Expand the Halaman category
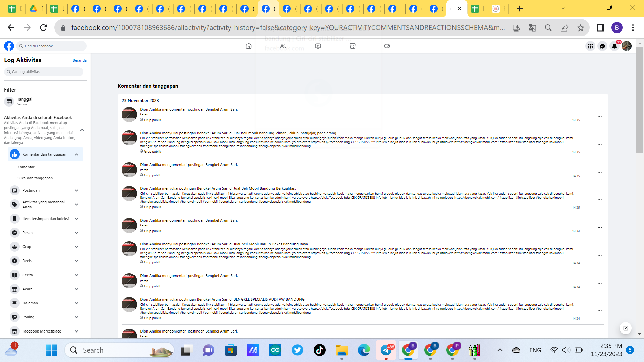The width and height of the screenshot is (644, 362). 77,303
